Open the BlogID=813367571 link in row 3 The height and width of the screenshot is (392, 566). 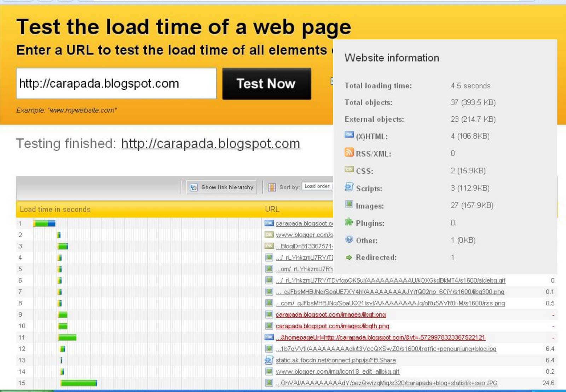[x=305, y=246]
